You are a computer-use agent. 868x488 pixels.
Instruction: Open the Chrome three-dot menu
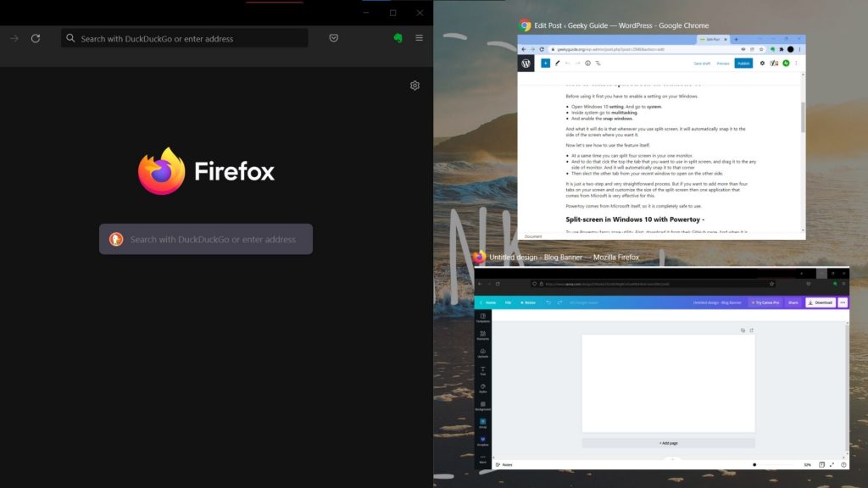pyautogui.click(x=799, y=49)
